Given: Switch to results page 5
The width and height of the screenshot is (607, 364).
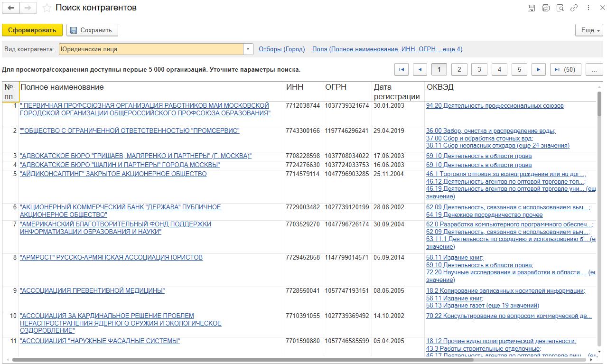Looking at the screenshot, I should coord(519,69).
